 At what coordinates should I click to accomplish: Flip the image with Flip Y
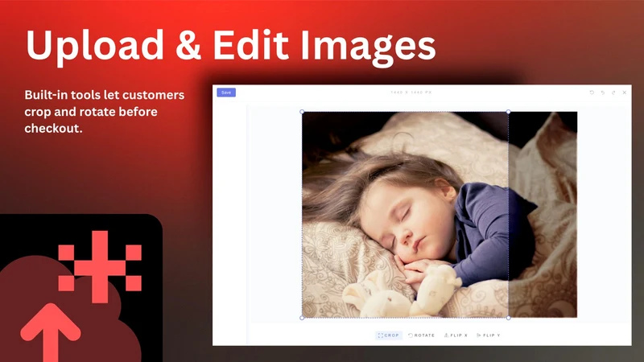coord(489,335)
